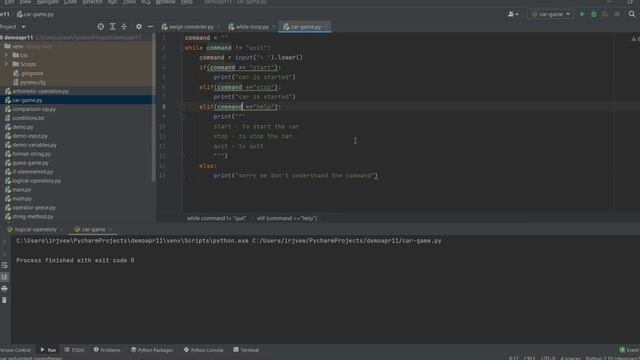Toggle scroll to end icon in Run panel
The height and width of the screenshot is (360, 640).
[x=4, y=277]
